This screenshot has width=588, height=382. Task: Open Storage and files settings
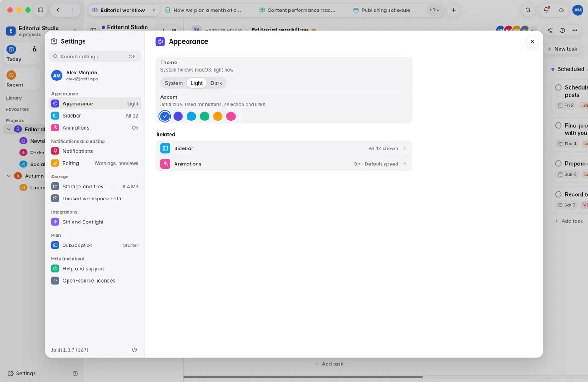pyautogui.click(x=95, y=187)
